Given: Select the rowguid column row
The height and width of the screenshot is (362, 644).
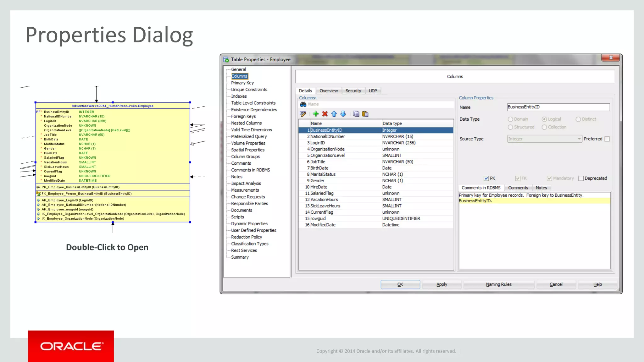Looking at the screenshot, I should tap(376, 218).
